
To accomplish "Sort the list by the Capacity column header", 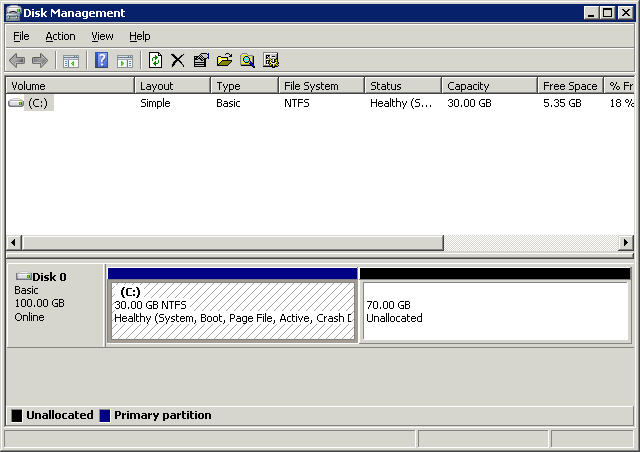I will point(487,86).
